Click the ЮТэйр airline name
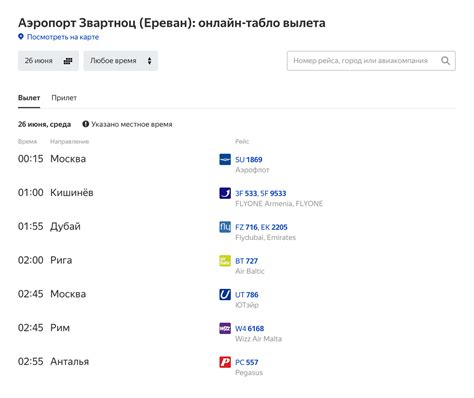The height and width of the screenshot is (398, 474). tap(247, 305)
